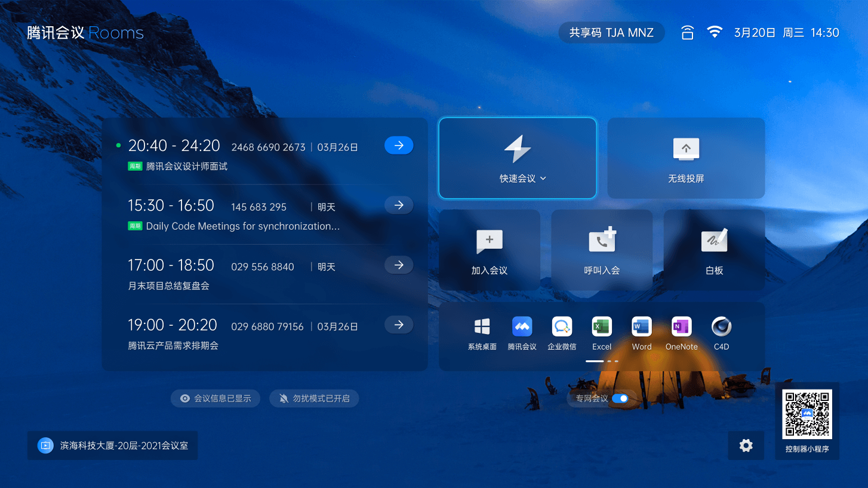Toggle the 专网会议 switch
868x488 pixels.
tap(620, 399)
